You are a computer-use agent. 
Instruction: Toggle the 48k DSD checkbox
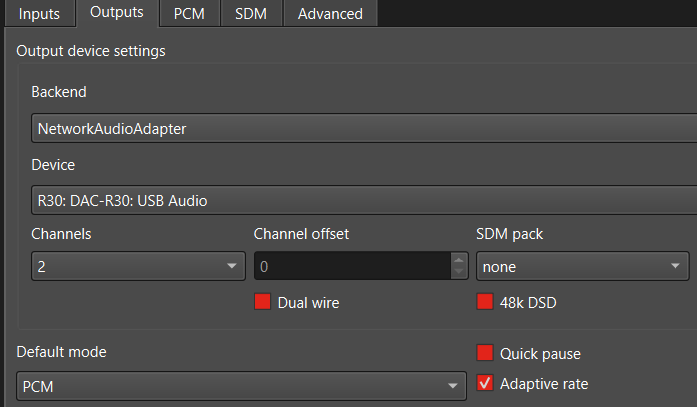[485, 302]
